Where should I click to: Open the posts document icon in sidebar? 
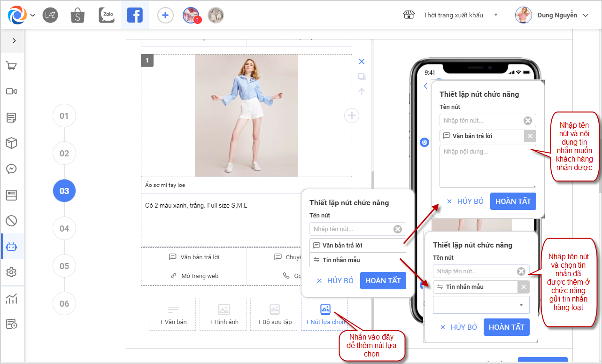tap(12, 117)
